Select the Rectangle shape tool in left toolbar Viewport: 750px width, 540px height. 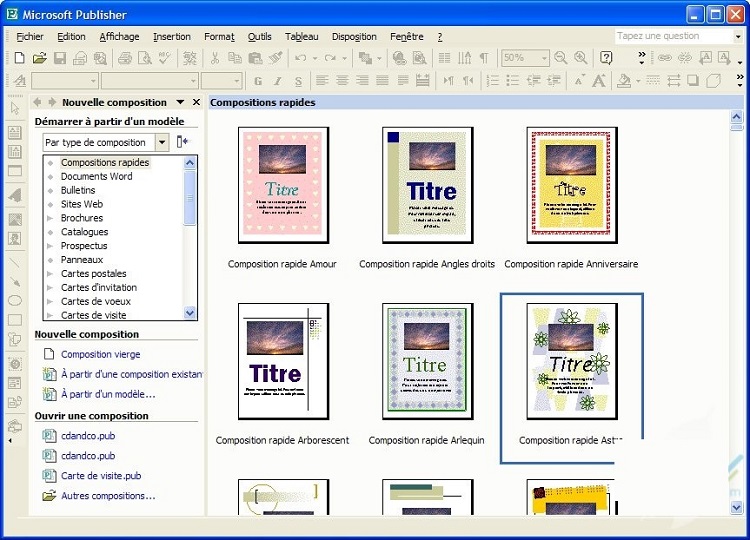click(15, 320)
